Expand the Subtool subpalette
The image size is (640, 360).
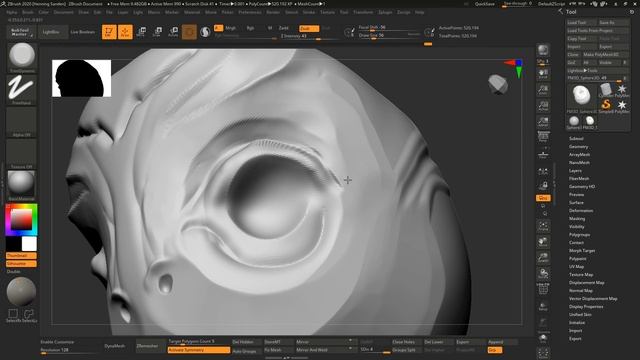576,139
